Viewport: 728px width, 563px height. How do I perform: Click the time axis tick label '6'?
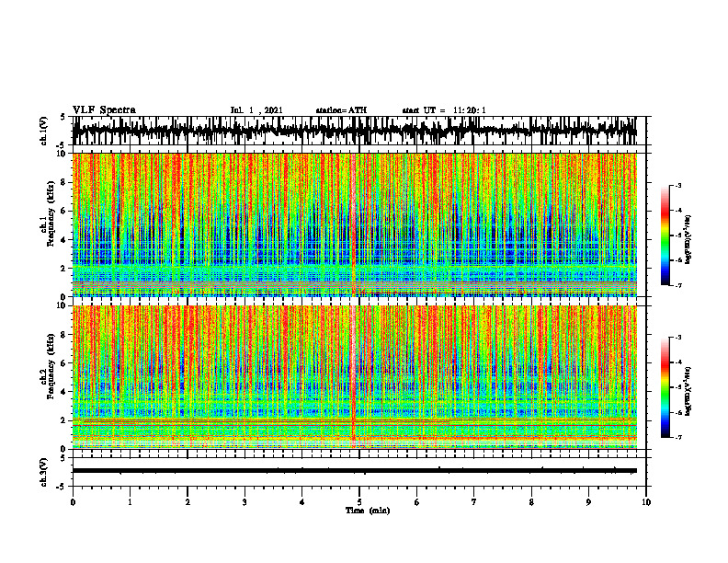click(x=417, y=502)
